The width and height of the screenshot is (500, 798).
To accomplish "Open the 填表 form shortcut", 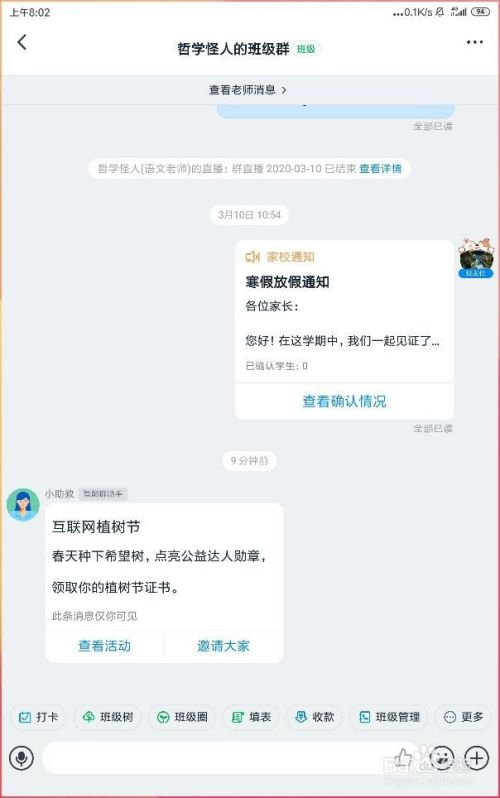I will [x=251, y=717].
